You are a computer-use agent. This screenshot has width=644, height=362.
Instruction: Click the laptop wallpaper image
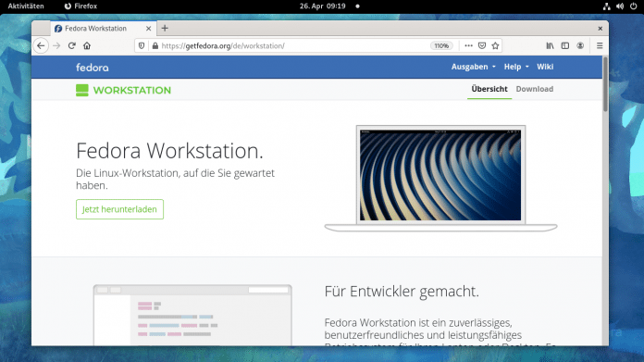[440, 176]
